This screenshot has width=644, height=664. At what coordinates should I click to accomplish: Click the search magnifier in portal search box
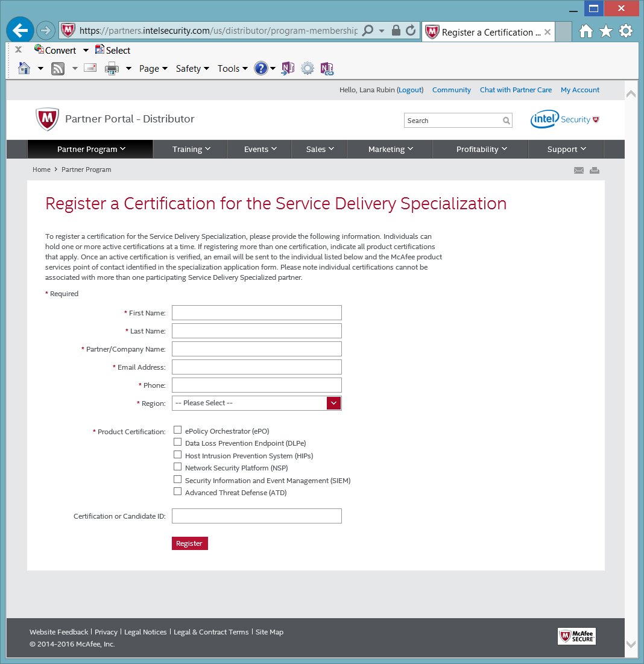506,121
